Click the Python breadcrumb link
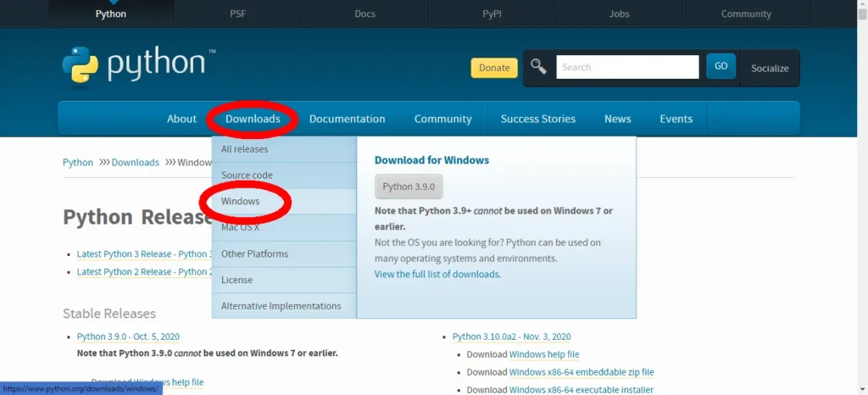 [x=78, y=163]
